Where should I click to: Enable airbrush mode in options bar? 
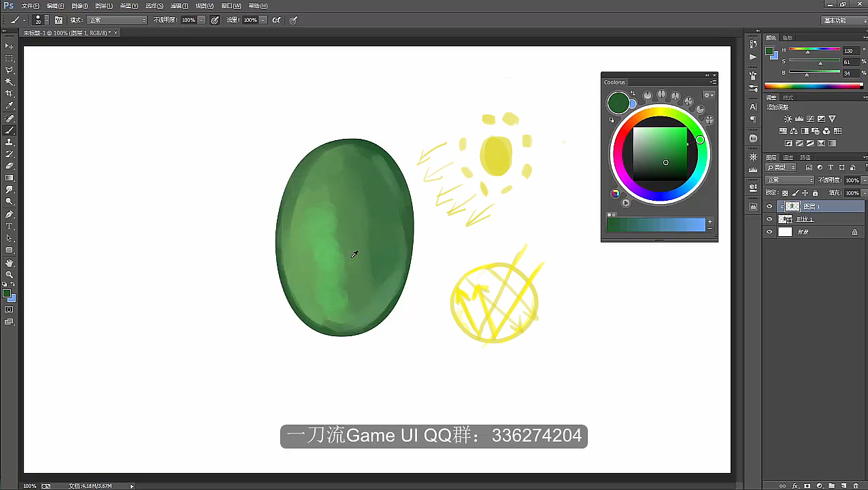pos(276,20)
